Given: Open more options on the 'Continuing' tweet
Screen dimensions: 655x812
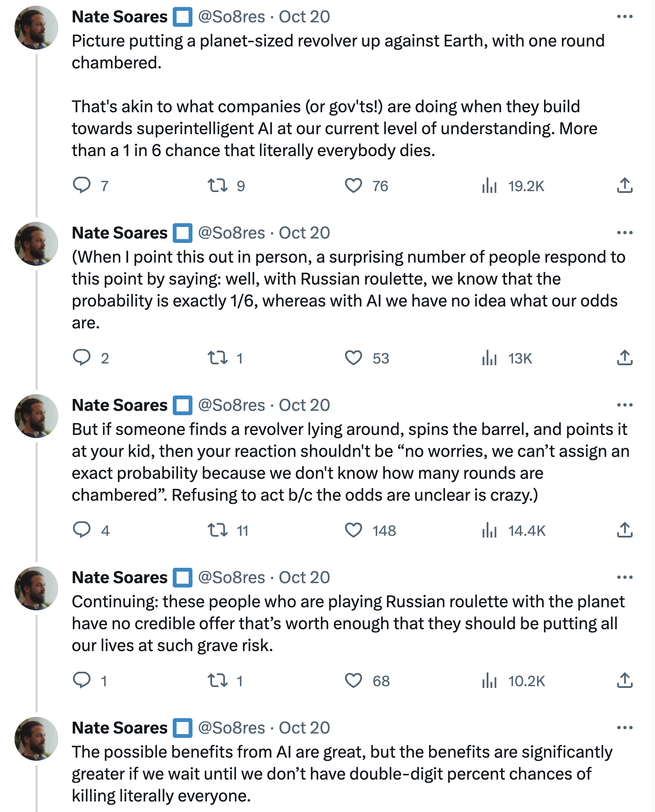Looking at the screenshot, I should click(x=624, y=577).
